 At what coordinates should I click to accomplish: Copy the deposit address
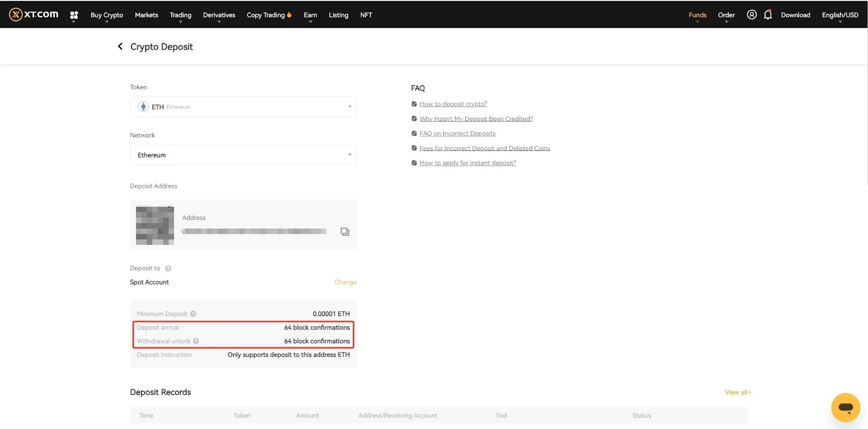[344, 232]
